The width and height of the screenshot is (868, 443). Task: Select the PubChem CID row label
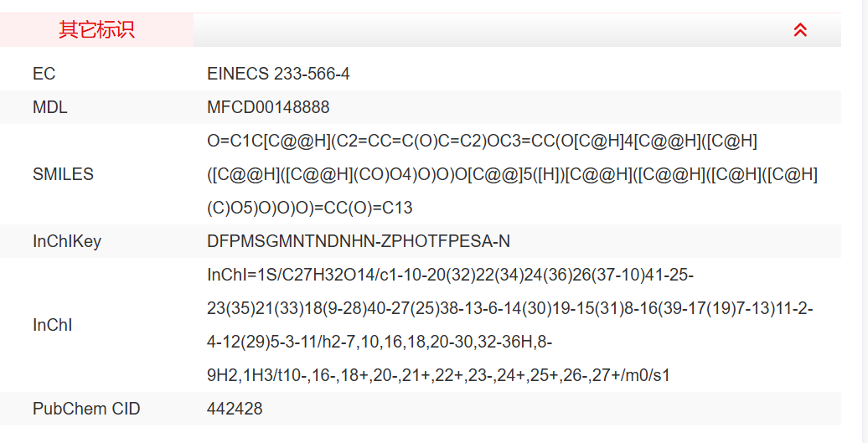coord(86,409)
